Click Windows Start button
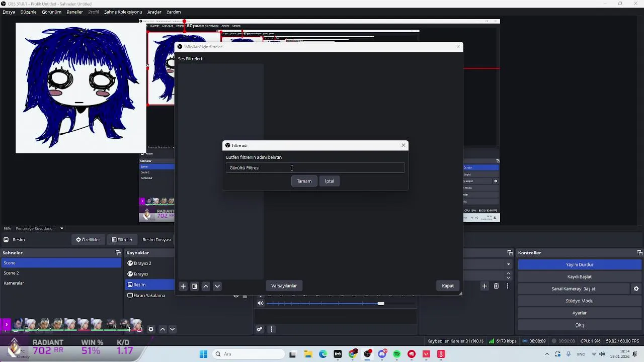The width and height of the screenshot is (644, 362). (204, 354)
